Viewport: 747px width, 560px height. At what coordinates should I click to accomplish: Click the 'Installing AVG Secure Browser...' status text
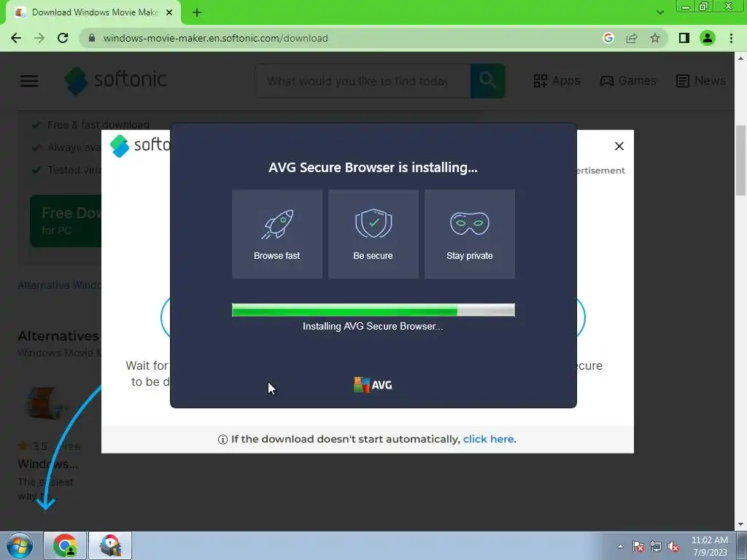tap(373, 326)
